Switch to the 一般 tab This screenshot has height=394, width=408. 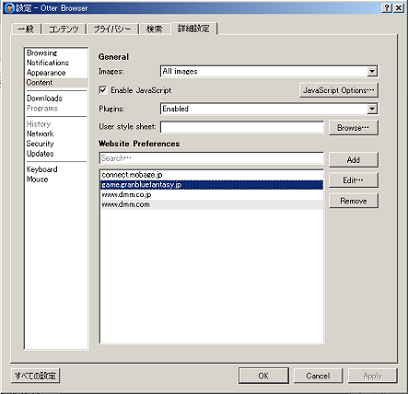pyautogui.click(x=26, y=29)
